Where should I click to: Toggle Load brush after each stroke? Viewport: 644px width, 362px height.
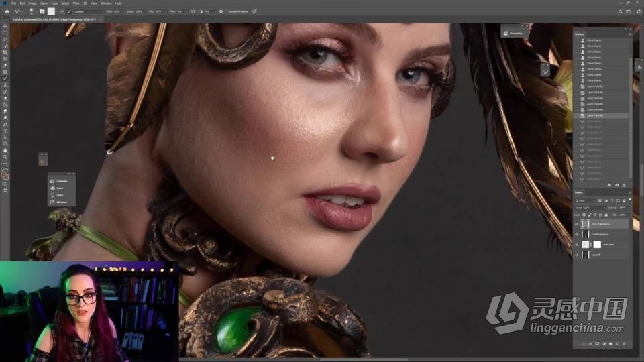62,11
